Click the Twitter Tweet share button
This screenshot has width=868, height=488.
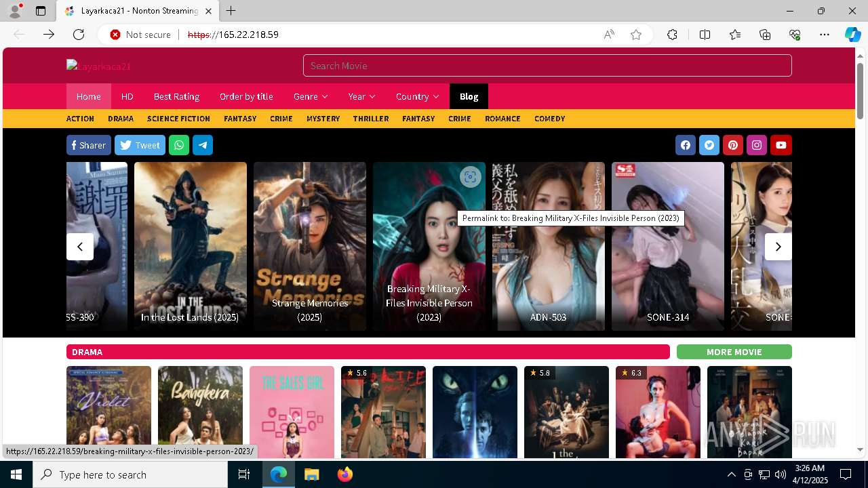(x=140, y=145)
